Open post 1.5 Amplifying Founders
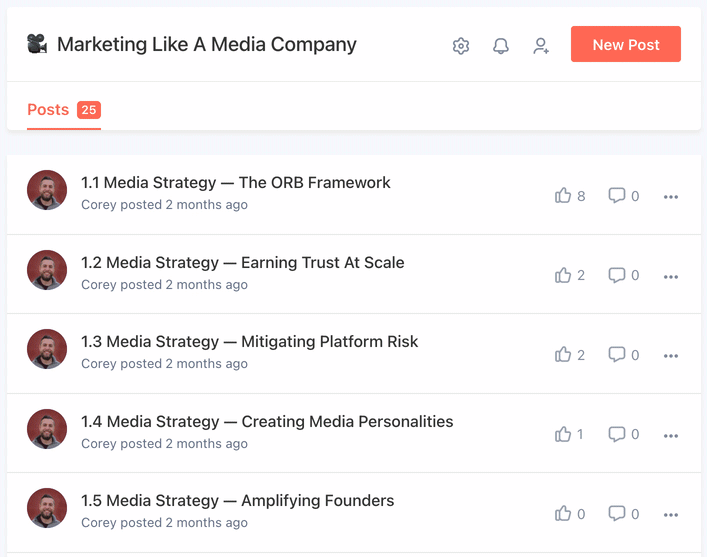707x557 pixels. [237, 501]
